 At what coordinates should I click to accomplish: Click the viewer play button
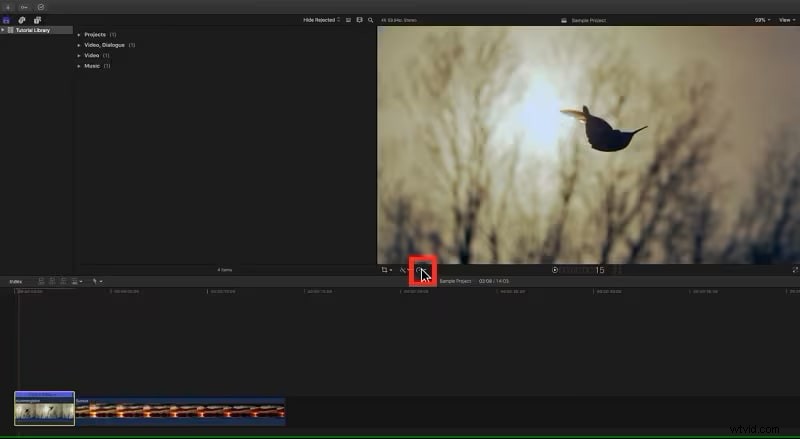point(555,270)
